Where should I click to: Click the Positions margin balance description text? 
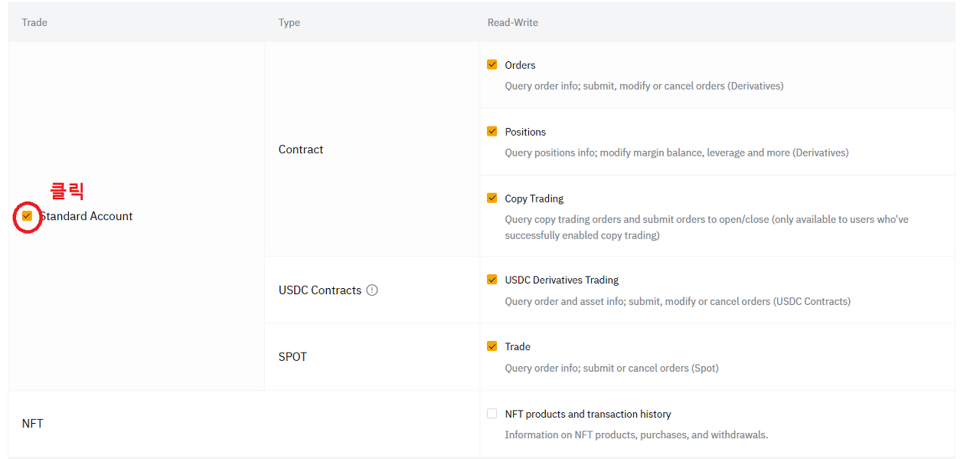tap(676, 152)
